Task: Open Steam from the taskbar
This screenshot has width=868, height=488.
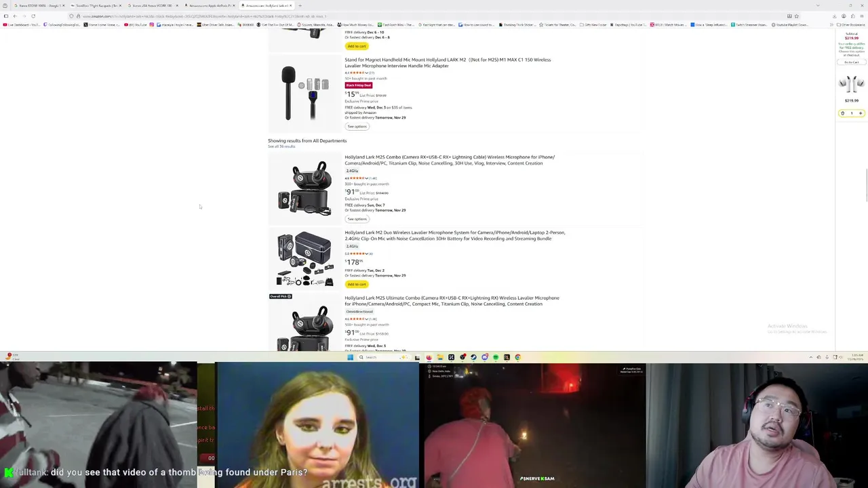Action: pos(473,357)
